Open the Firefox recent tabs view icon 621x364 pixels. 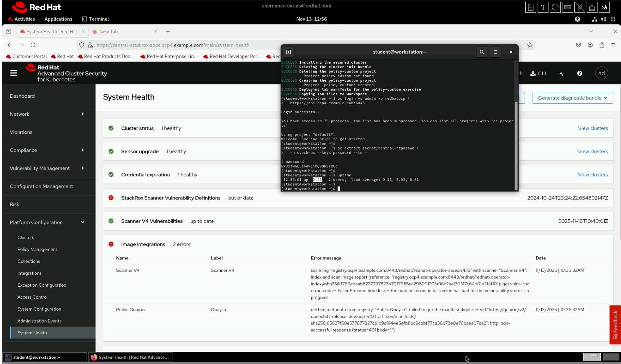[9, 32]
